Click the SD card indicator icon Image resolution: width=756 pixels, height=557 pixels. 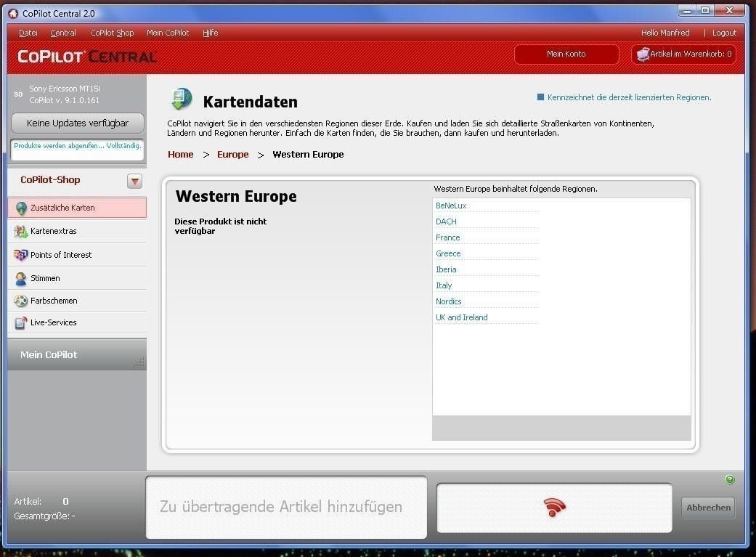coord(18,94)
